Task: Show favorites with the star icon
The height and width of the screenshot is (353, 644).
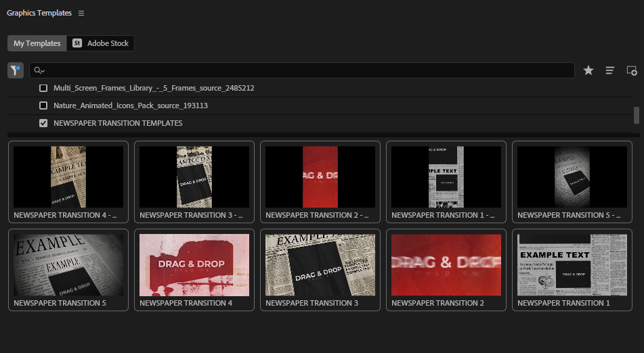Action: [x=588, y=70]
